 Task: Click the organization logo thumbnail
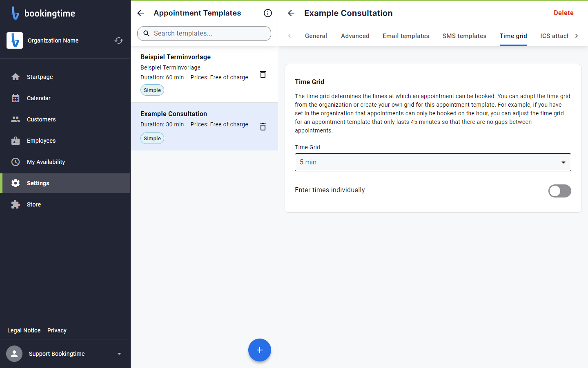point(15,40)
